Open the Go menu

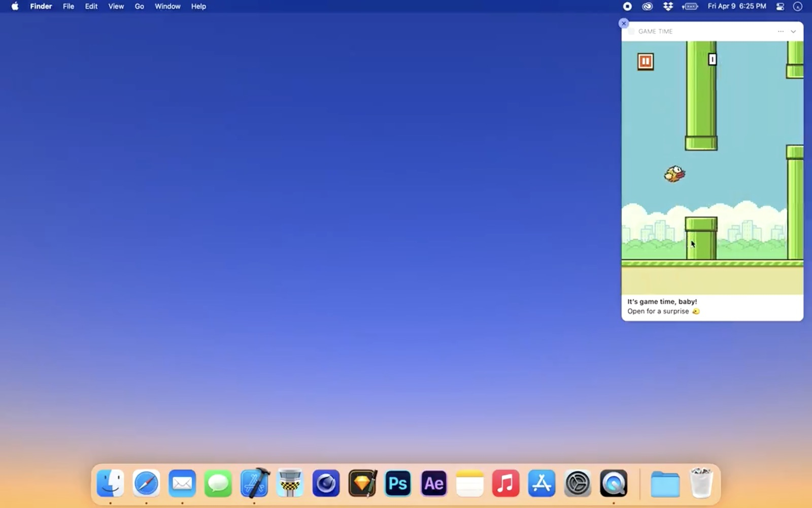139,6
